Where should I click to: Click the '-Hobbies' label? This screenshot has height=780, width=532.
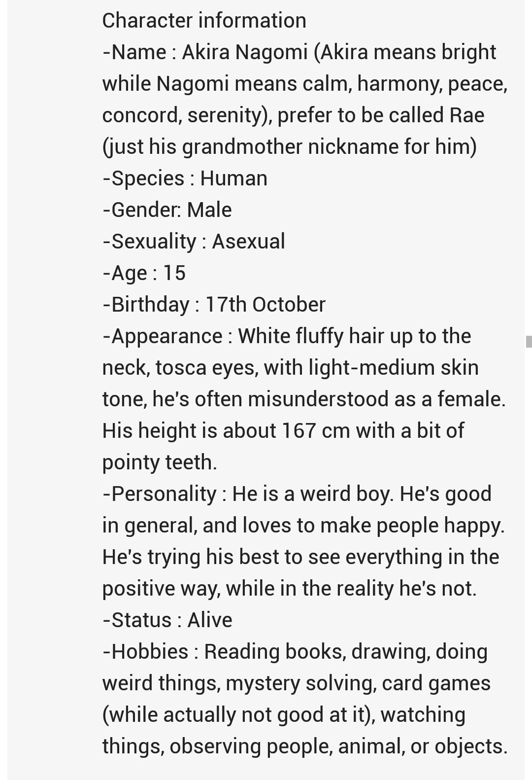[145, 651]
